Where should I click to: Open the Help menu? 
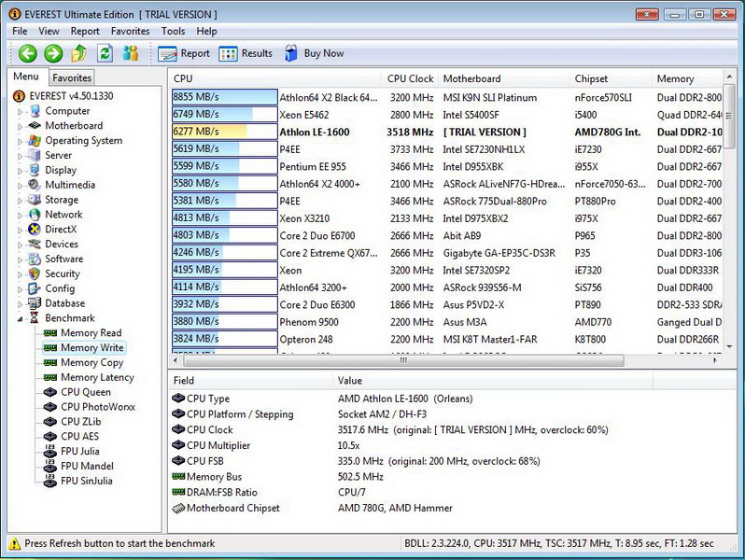click(x=206, y=32)
